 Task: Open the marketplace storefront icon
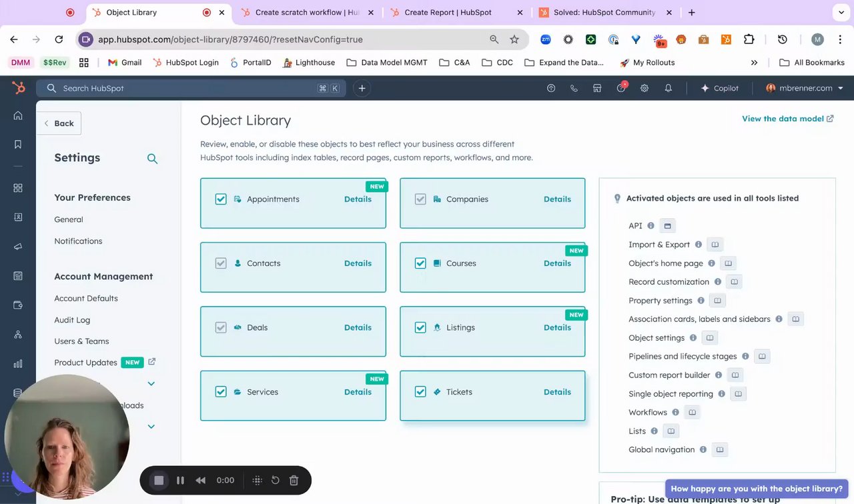[597, 88]
